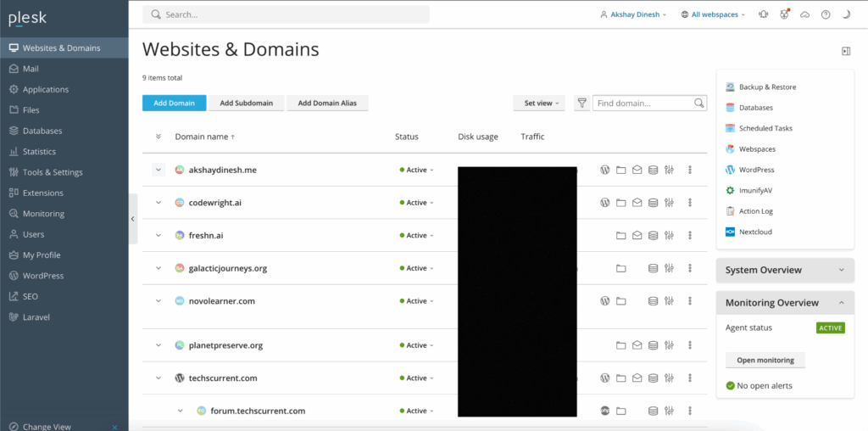Open Scheduled Tasks link in right panel

(x=765, y=128)
